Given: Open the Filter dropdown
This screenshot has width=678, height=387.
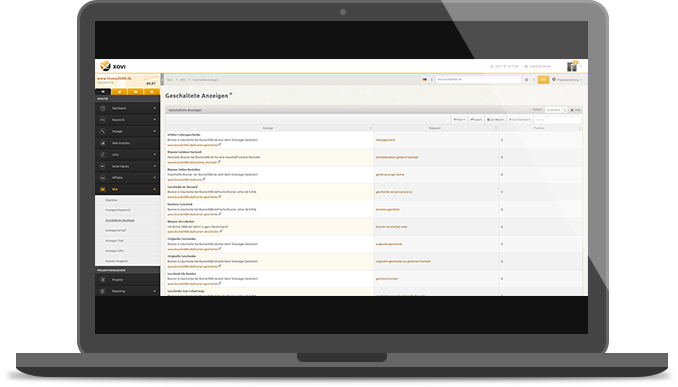Looking at the screenshot, I should coord(459,119).
